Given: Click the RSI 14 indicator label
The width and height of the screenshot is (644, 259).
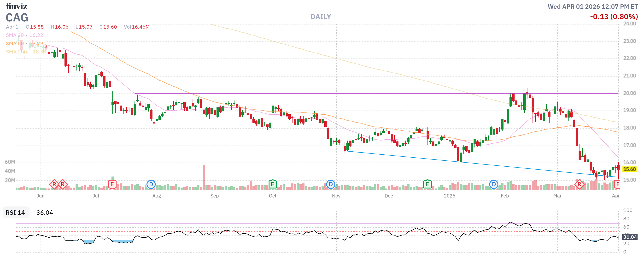Looking at the screenshot, I should click(x=15, y=212).
